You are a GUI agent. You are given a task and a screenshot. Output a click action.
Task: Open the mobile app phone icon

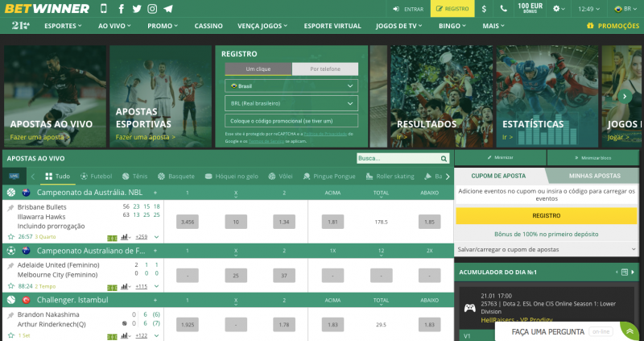(104, 8)
